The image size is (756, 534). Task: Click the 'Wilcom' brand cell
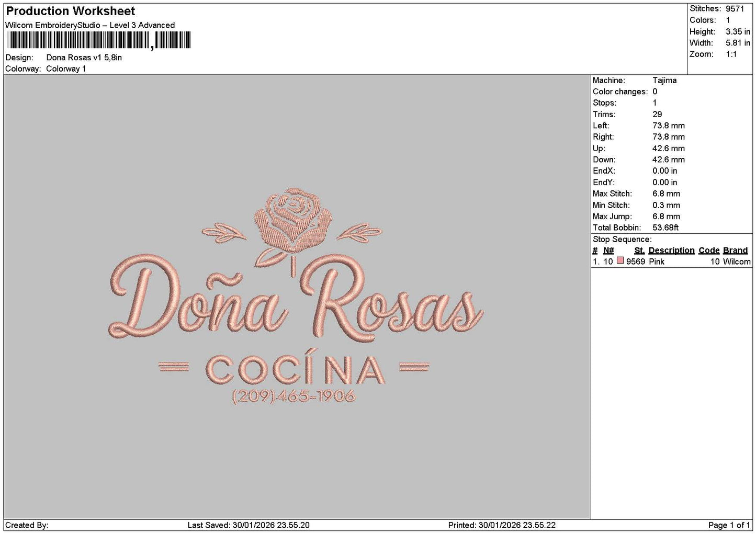coord(737,262)
